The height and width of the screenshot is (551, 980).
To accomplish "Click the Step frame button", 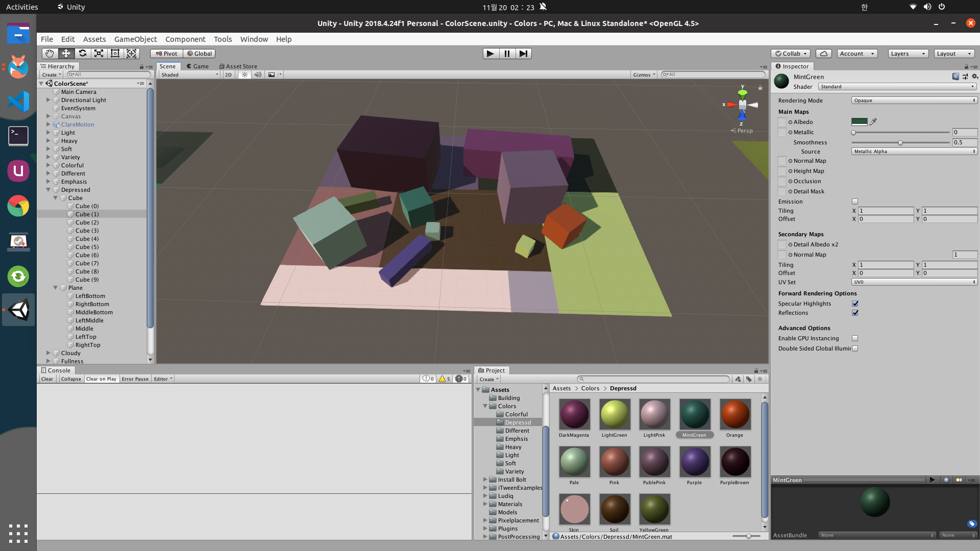I will tap(524, 54).
